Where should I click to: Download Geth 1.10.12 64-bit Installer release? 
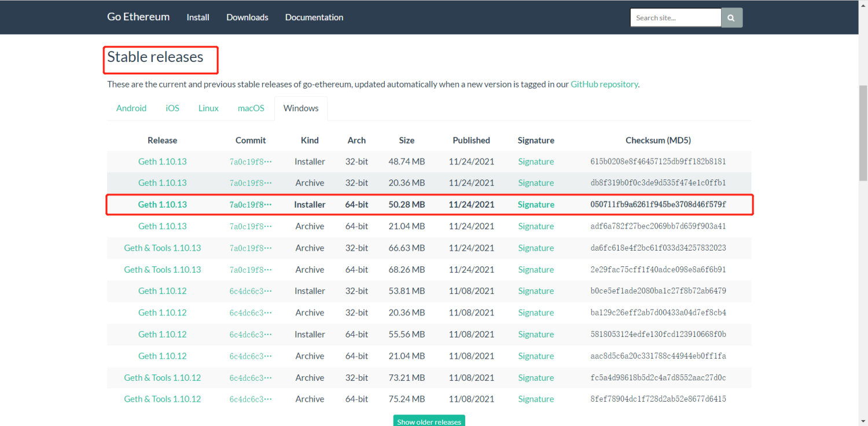point(163,335)
